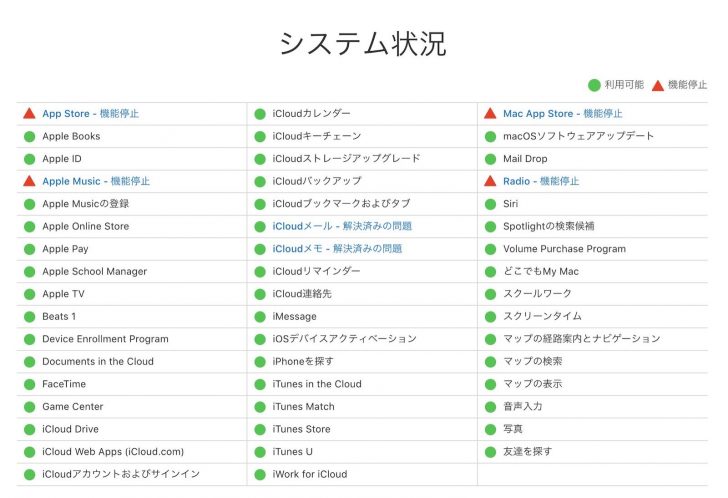This screenshot has width=728, height=498.
Task: Click the green status dot beside Apple ID
Action: coord(29,159)
